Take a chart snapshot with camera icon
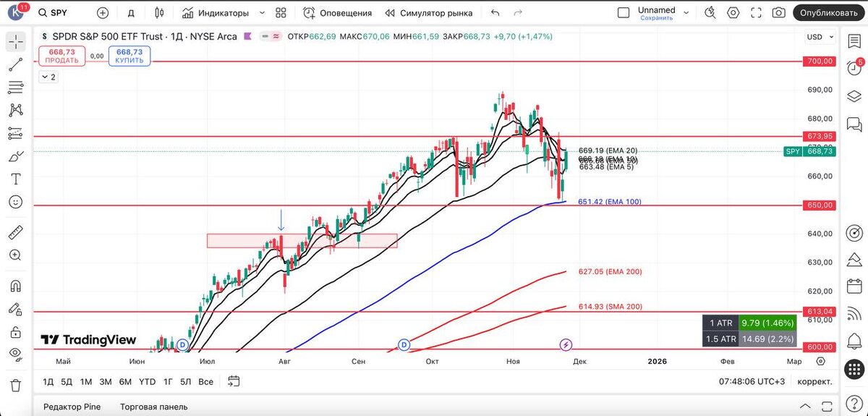Viewport: 868px width, 416px height. point(778,13)
